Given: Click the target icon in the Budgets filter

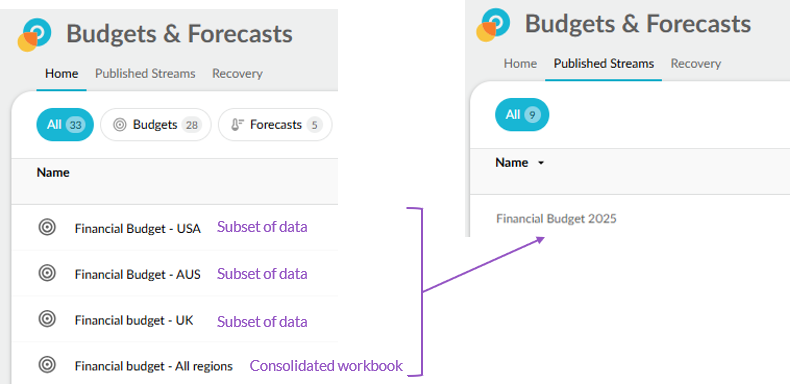Looking at the screenshot, I should pyautogui.click(x=119, y=125).
